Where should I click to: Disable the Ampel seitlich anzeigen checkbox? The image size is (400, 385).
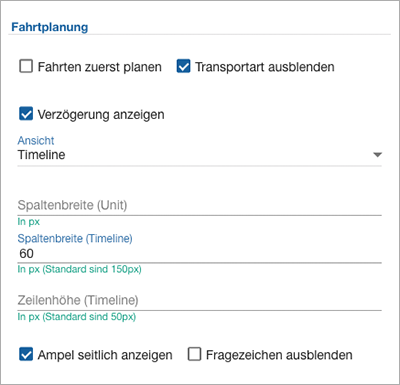26,354
